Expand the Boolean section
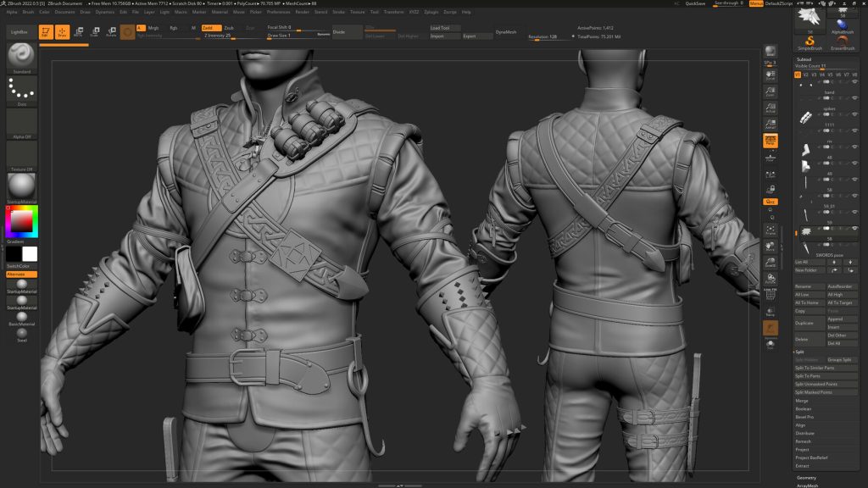The image size is (868, 488). tap(804, 409)
